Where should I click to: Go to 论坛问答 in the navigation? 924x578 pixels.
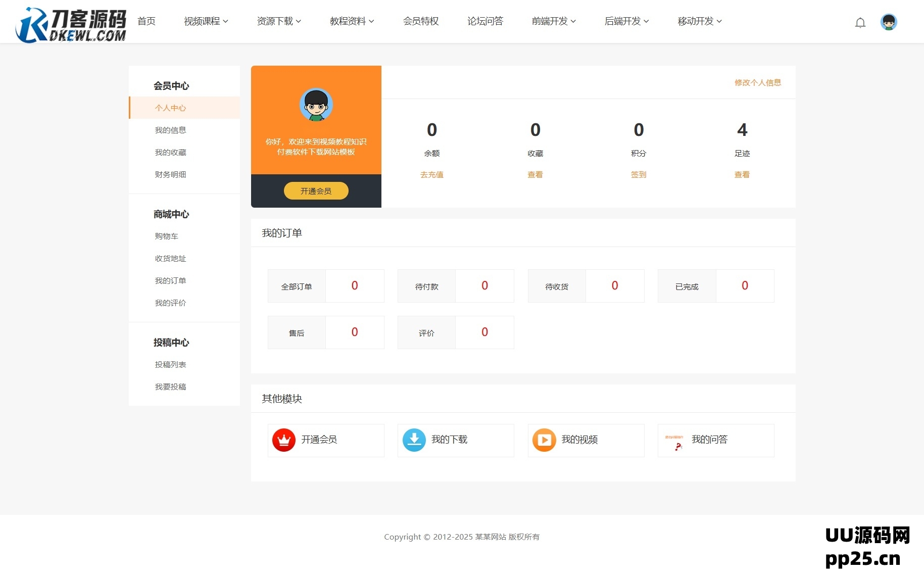point(485,21)
